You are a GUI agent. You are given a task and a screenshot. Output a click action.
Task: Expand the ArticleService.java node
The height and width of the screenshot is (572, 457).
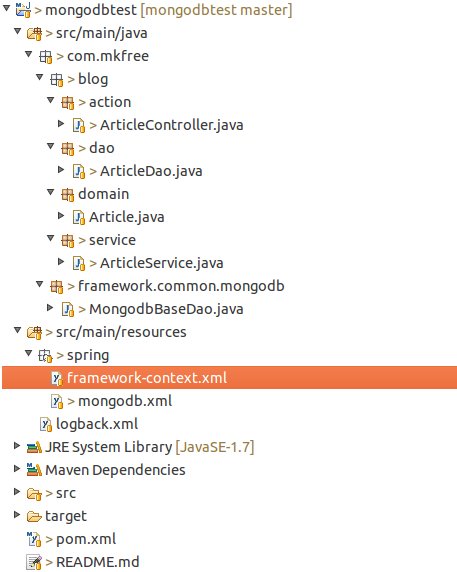pyautogui.click(x=61, y=262)
